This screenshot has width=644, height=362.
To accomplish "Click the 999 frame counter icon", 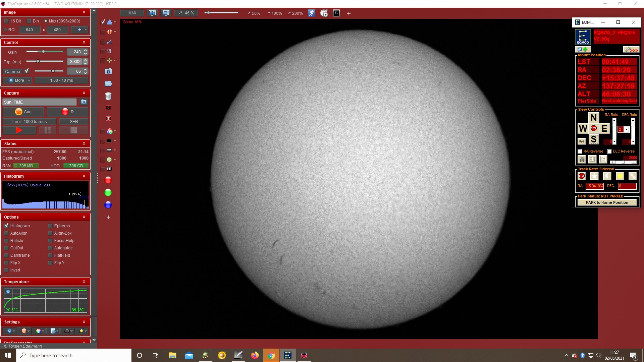I will click(109, 169).
